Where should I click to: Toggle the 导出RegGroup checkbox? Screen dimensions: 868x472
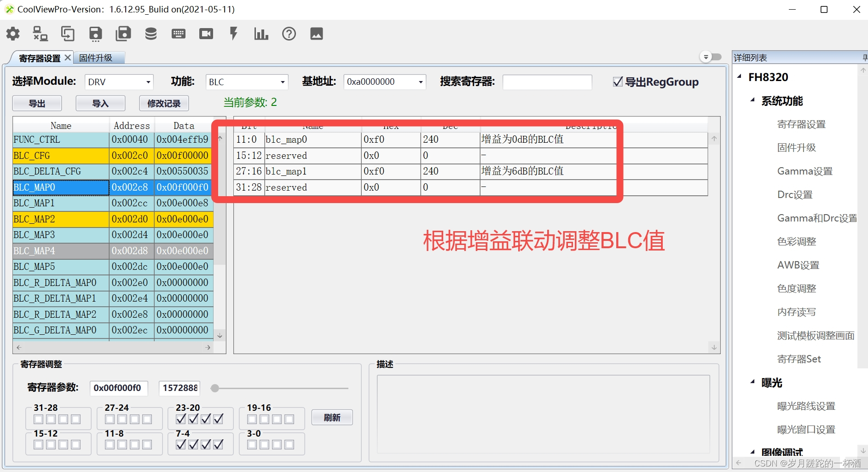618,82
